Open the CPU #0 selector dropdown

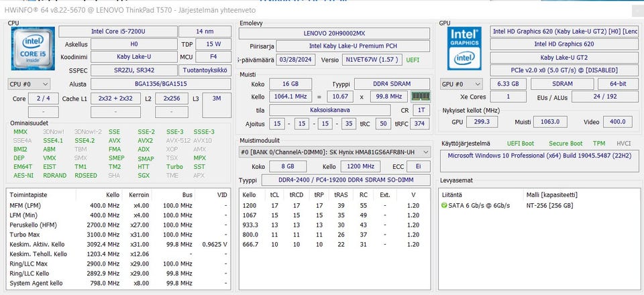(29, 84)
